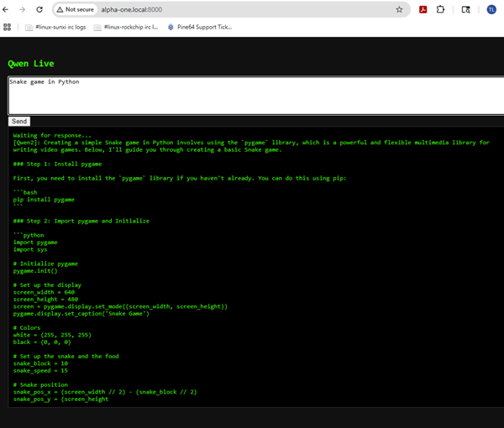Image resolution: width=504 pixels, height=428 pixels.
Task: Click the 'snake_pos_x' line
Action: 105,392
